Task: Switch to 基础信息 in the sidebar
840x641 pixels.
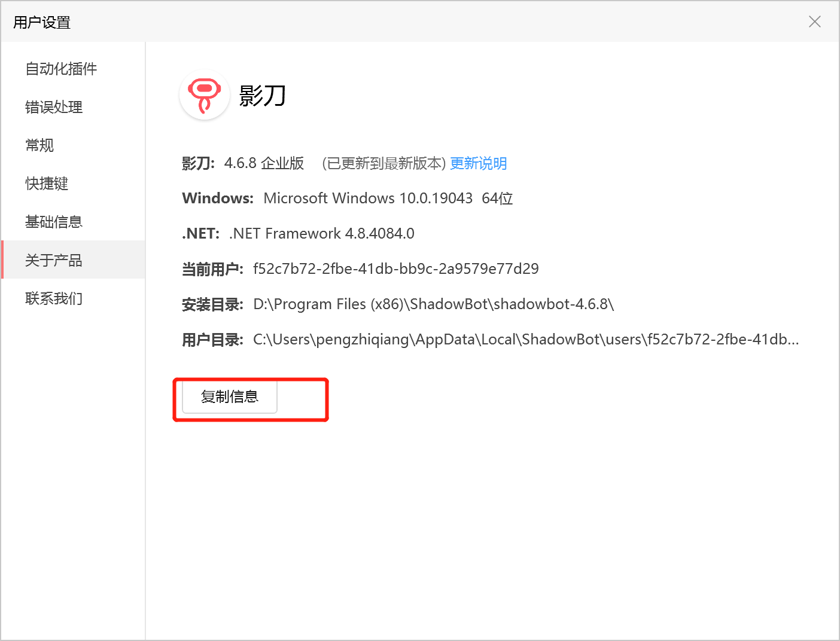Action: 73,222
